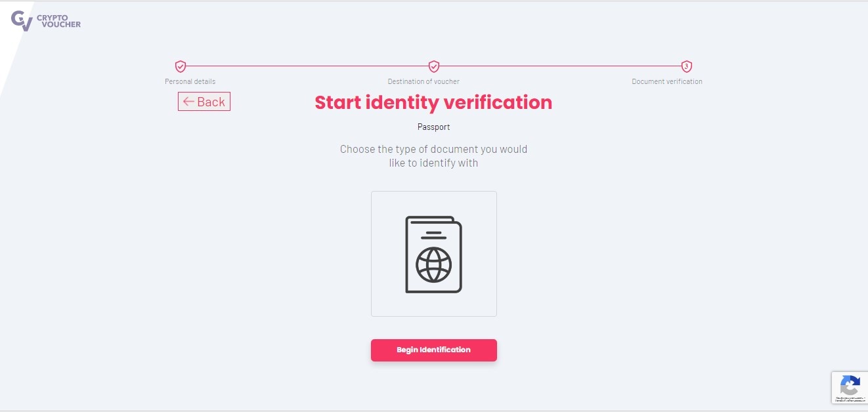Go to the Destination of voucher step label
Screen dimensions: 868x412
pyautogui.click(x=423, y=81)
